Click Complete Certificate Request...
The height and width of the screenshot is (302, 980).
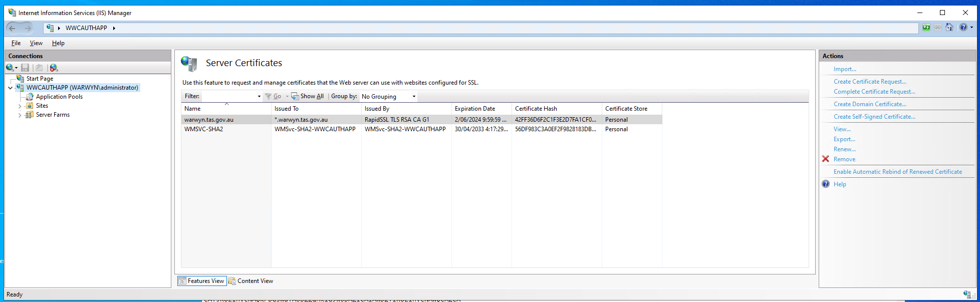coord(874,92)
